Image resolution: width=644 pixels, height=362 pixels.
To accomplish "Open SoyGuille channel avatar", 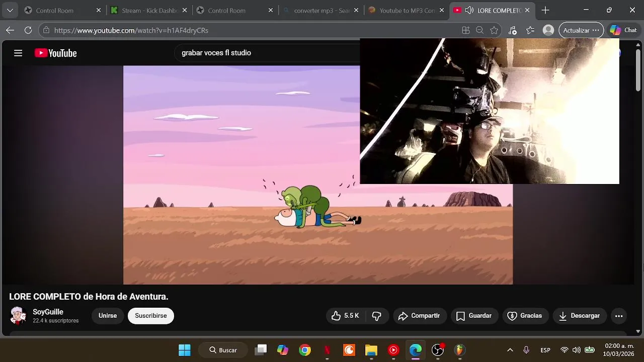I will pos(19,316).
